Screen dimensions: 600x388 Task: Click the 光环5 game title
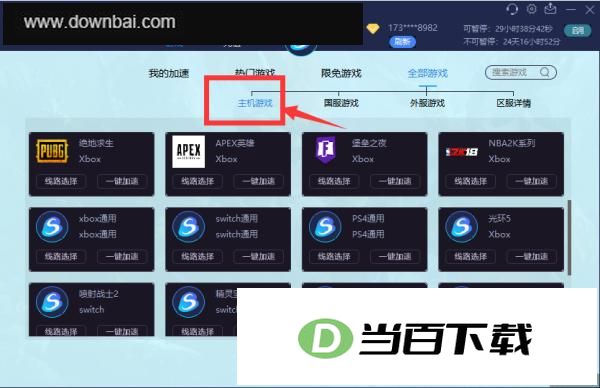tap(499, 218)
